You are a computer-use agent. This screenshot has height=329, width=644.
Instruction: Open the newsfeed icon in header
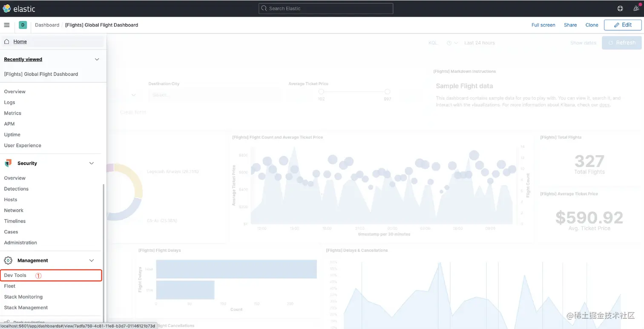tap(636, 8)
